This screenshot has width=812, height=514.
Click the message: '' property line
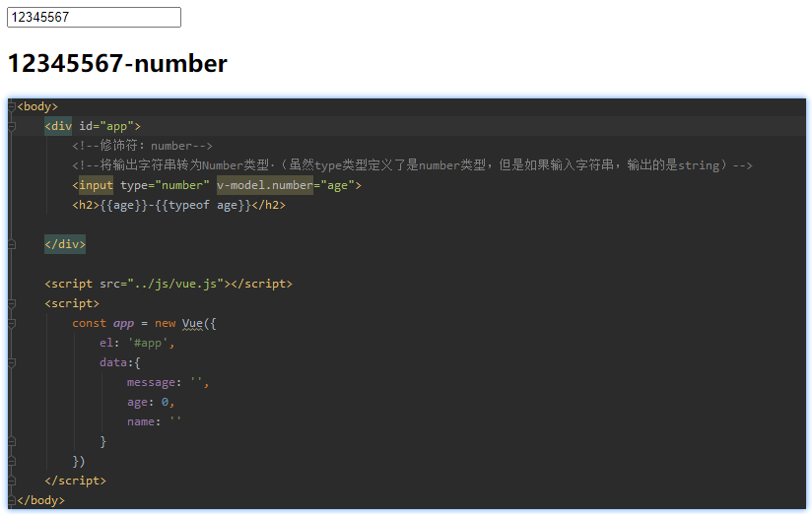pos(168,382)
